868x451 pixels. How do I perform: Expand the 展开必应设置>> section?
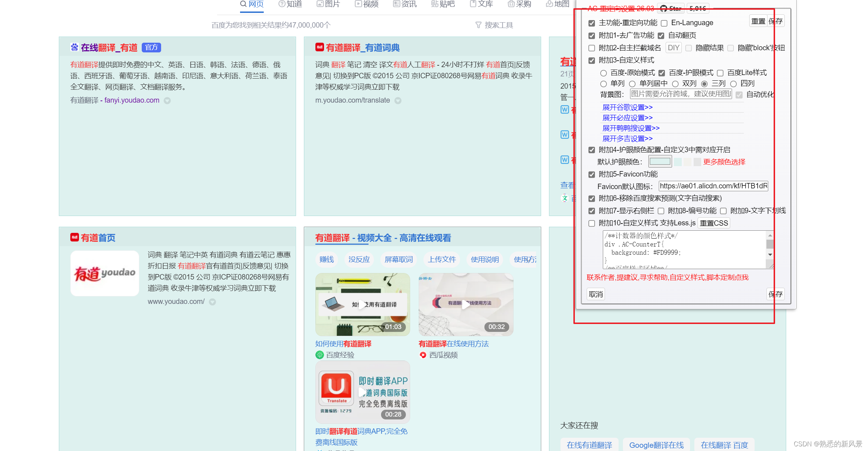point(627,118)
